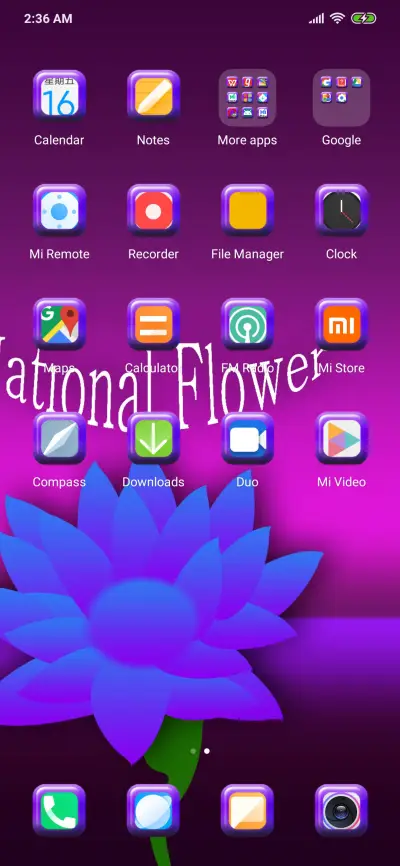The width and height of the screenshot is (400, 866).
Task: Launch Google Maps
Action: click(59, 324)
